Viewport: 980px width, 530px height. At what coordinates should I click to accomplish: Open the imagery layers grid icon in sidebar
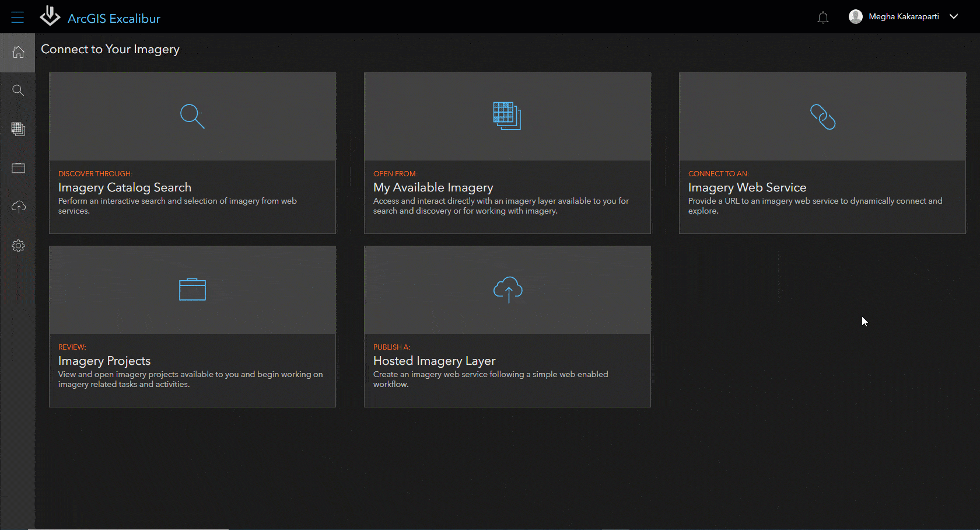[18, 129]
